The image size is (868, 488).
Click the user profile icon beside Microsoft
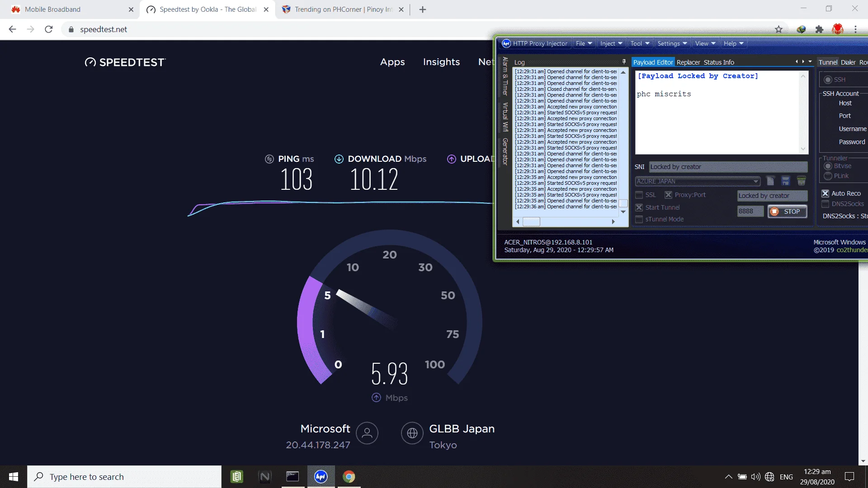(367, 433)
